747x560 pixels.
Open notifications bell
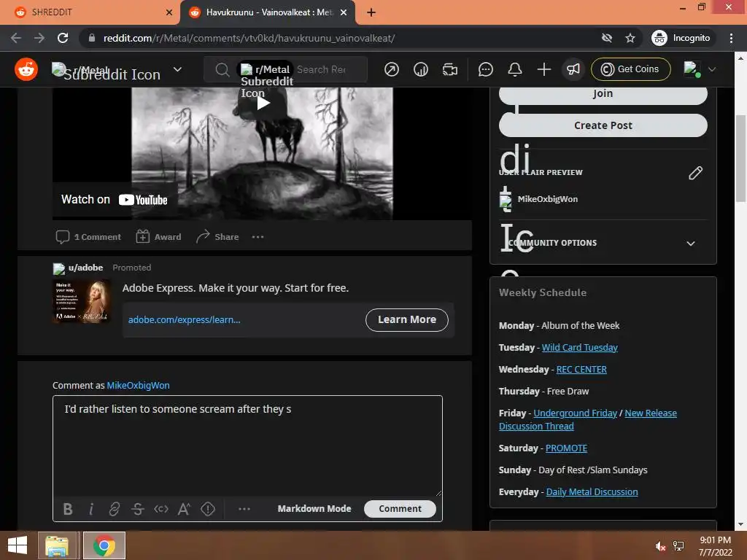pos(514,69)
